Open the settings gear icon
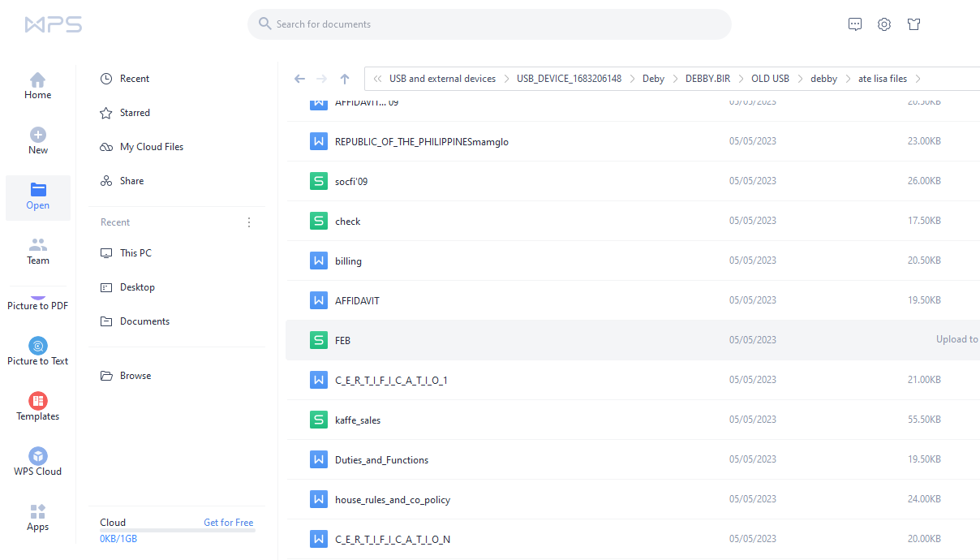 884,24
